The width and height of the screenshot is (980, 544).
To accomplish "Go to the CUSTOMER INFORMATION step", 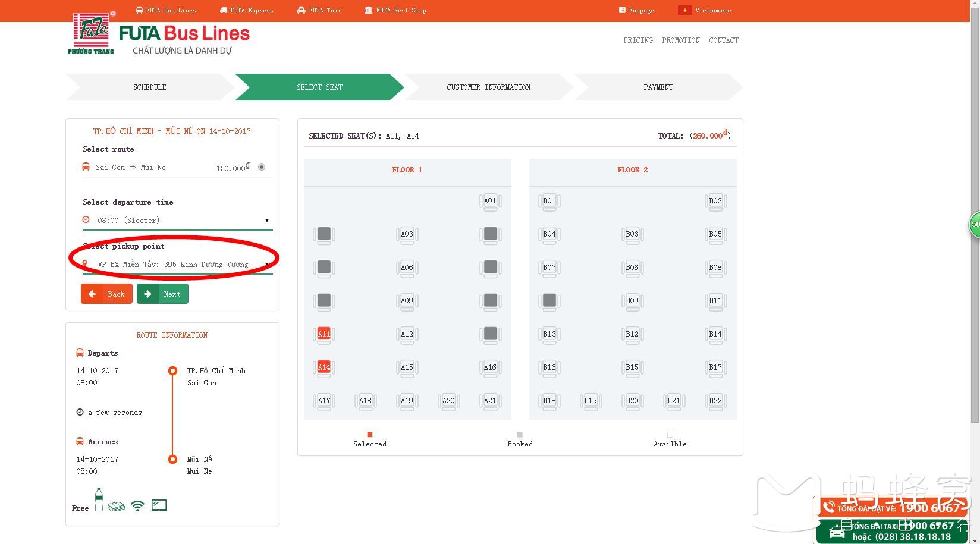I will tap(489, 87).
